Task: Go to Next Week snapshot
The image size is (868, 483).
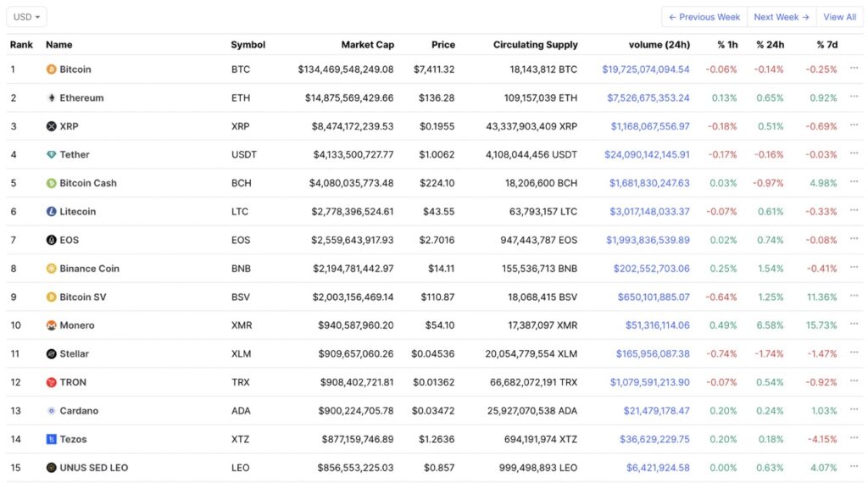Action: pyautogui.click(x=782, y=17)
